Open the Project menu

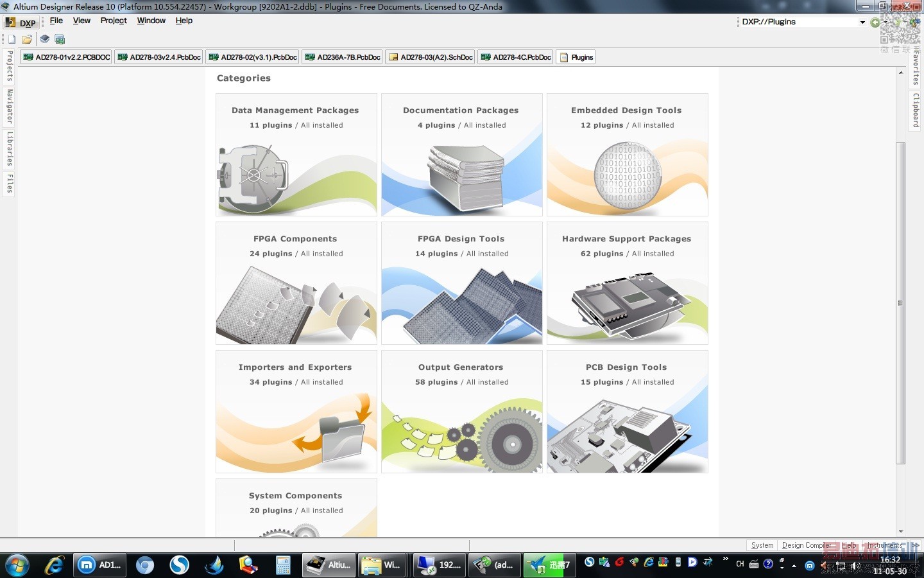pyautogui.click(x=114, y=21)
